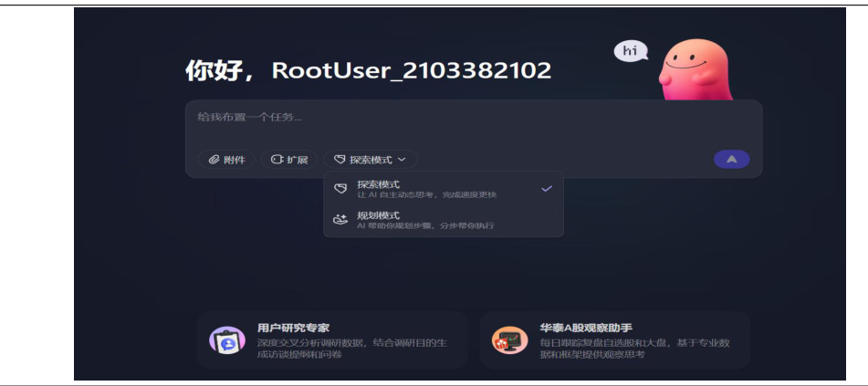The width and height of the screenshot is (868, 386).
Task: Click the paperclip icon for attachments
Action: click(x=214, y=160)
